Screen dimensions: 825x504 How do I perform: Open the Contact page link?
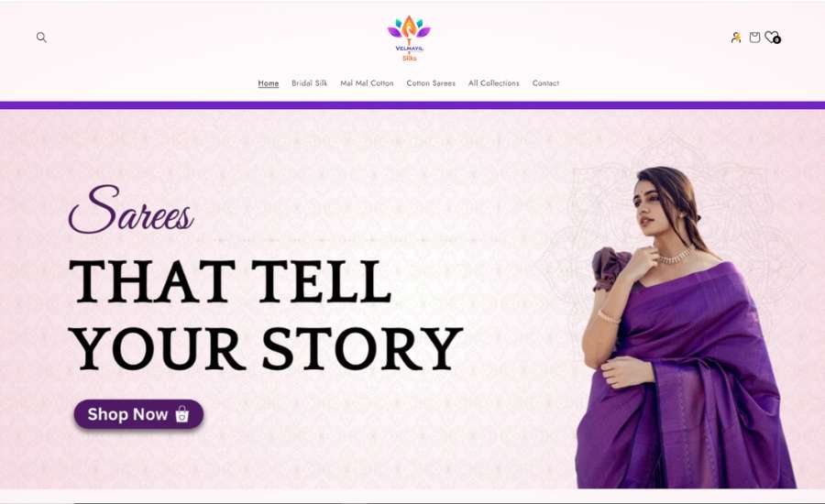click(545, 83)
